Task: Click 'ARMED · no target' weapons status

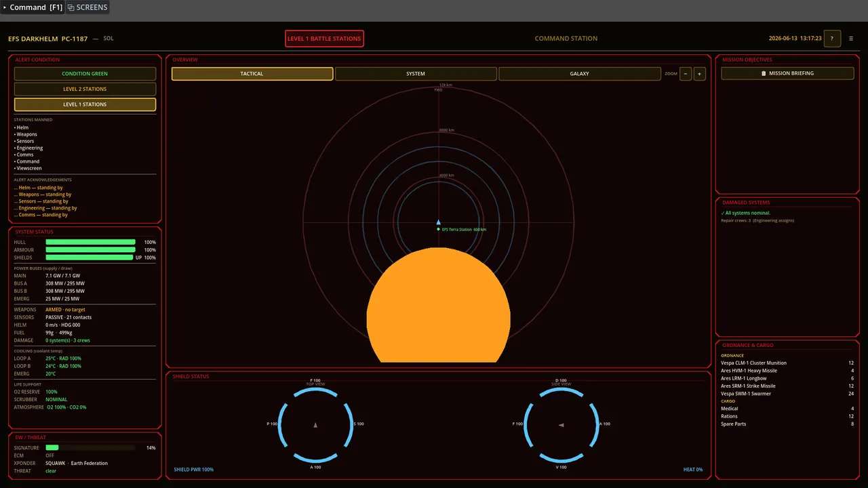Action: pos(65,310)
